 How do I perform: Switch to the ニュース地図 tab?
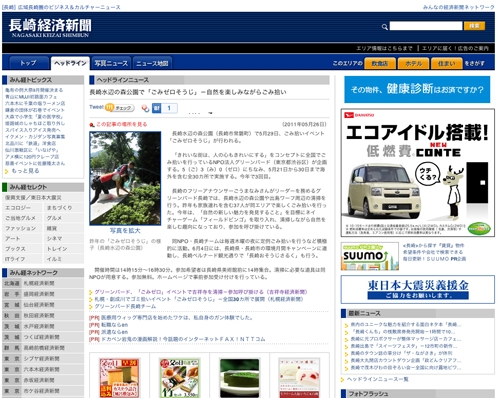[152, 63]
